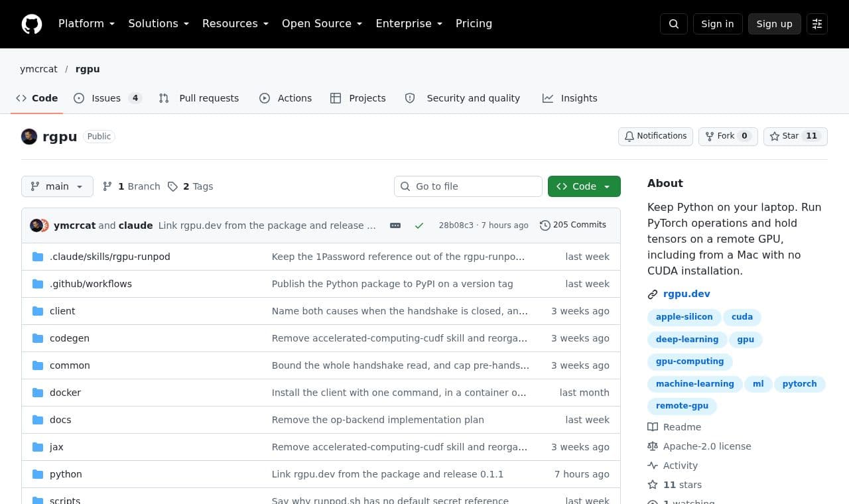Select the pytorch topic tag

[799, 384]
